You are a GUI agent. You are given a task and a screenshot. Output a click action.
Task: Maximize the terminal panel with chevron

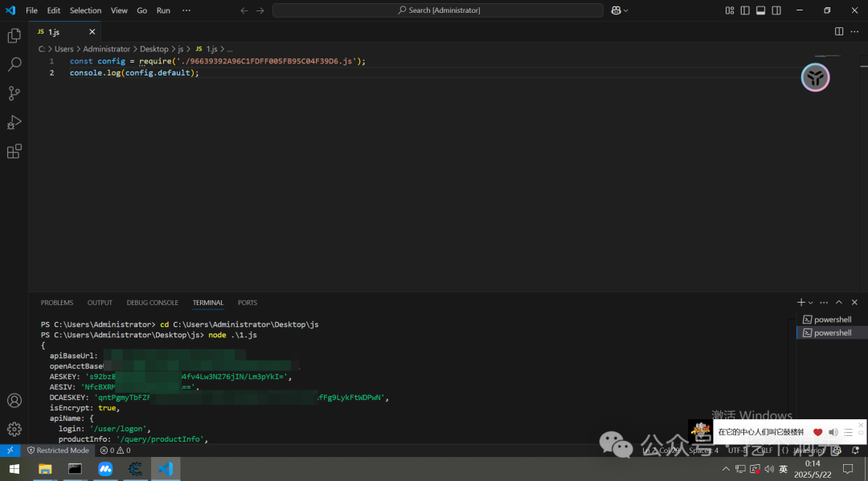tap(839, 303)
